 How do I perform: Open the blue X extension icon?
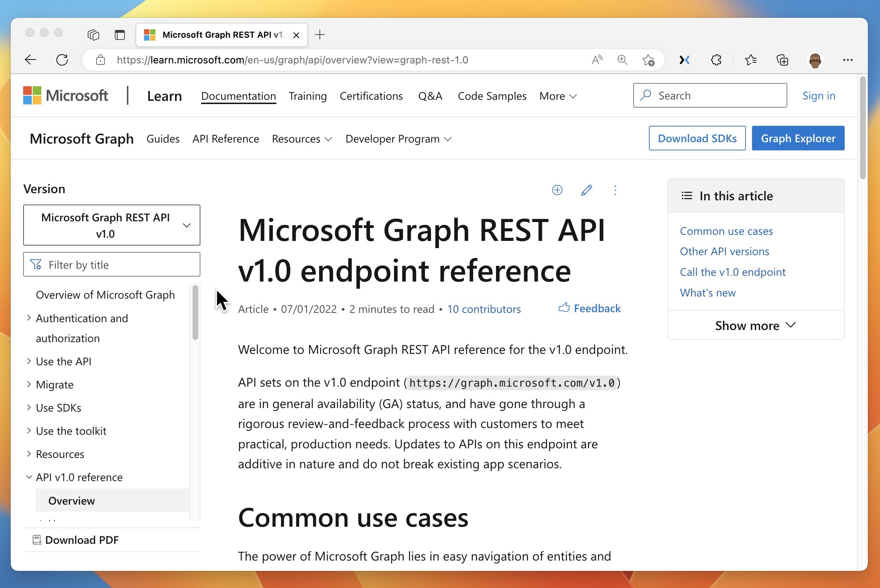coord(684,60)
